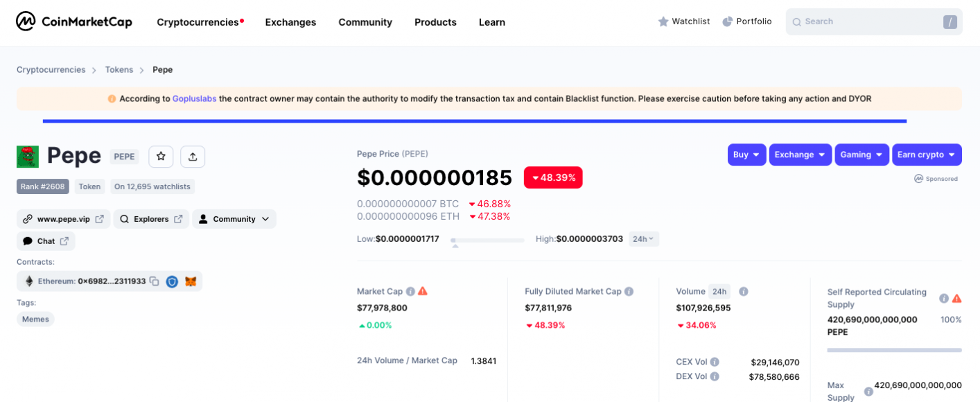The width and height of the screenshot is (980, 402).
Task: Click the Max Supply info icon
Action: [x=868, y=392]
